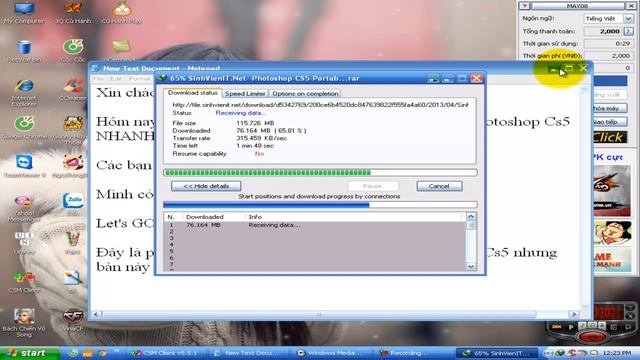Image resolution: width=640 pixels, height=360 pixels.
Task: Open 3Q Củ Hành desktop icon
Action: coord(73,12)
